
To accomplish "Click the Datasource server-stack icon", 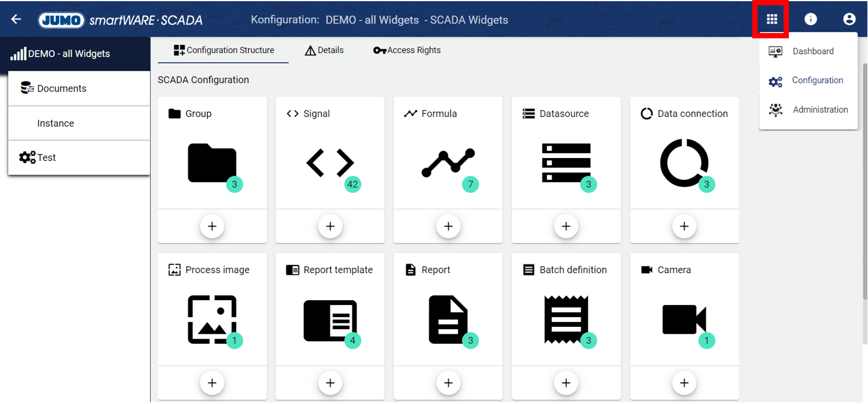I will tap(566, 163).
